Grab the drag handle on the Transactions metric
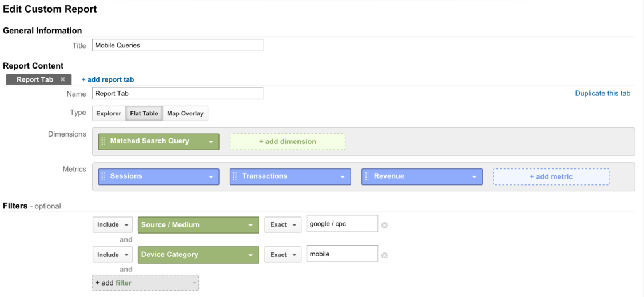Image resolution: width=644 pixels, height=297 pixels. (x=235, y=176)
